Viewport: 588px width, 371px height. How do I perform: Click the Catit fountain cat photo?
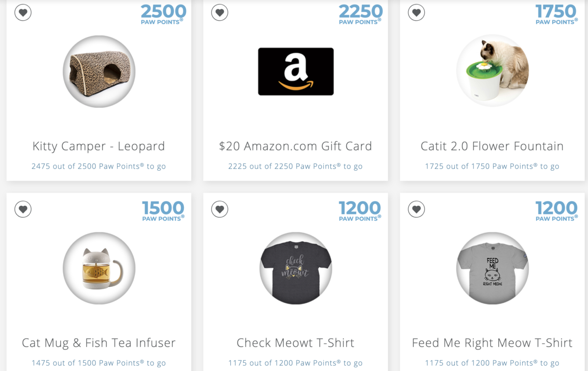[492, 72]
